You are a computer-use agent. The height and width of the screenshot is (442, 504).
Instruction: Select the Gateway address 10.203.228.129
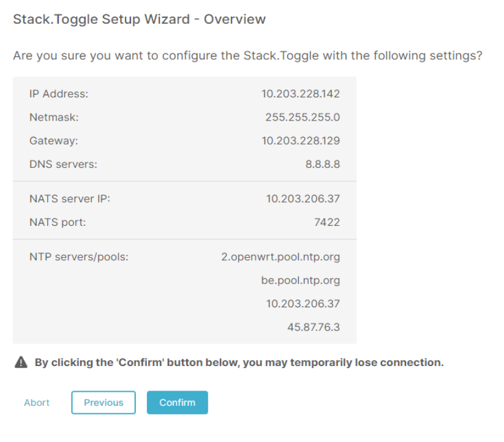(x=300, y=140)
